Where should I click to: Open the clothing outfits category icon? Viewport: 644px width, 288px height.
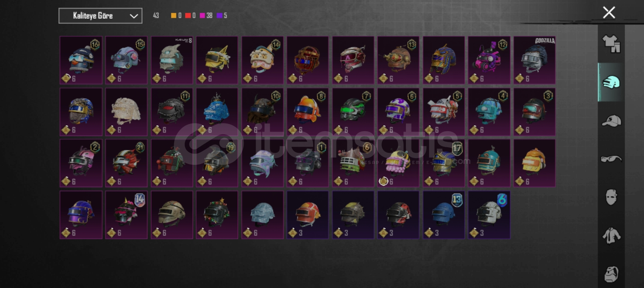tap(611, 44)
